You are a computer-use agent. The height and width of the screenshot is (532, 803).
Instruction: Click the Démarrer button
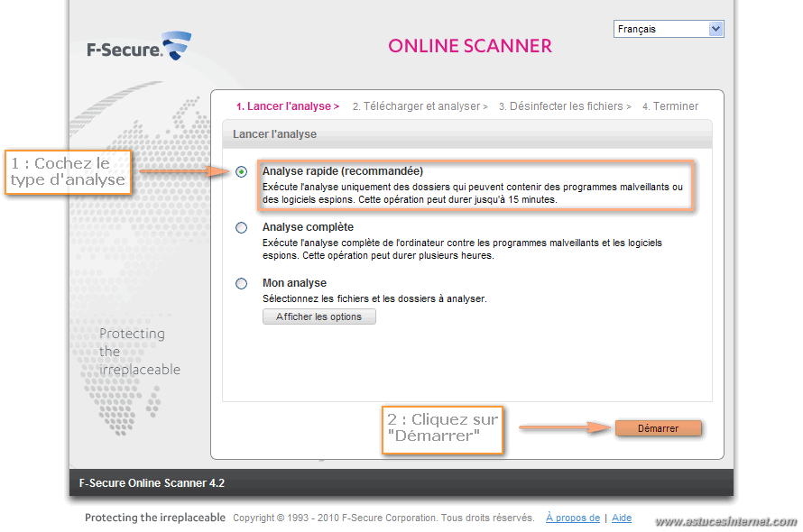(658, 428)
